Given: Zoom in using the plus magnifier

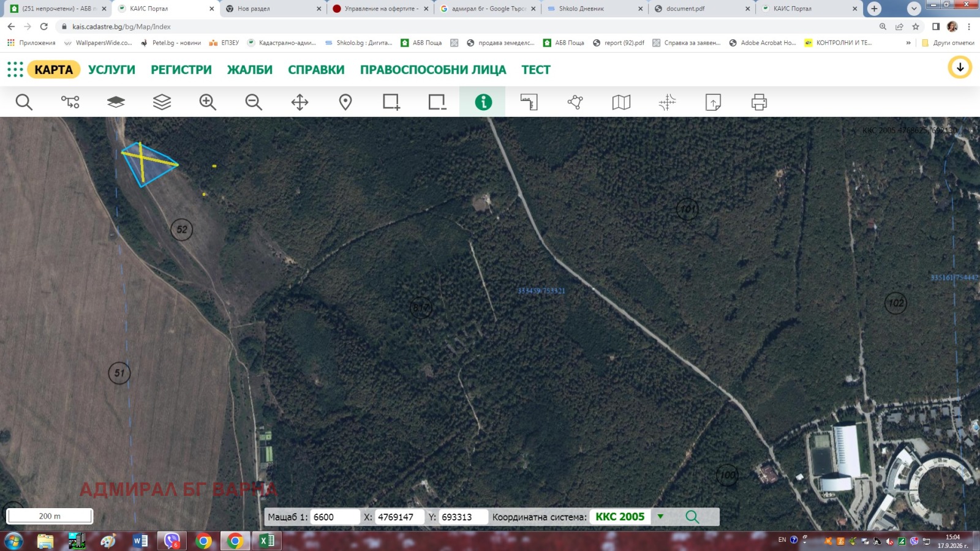Looking at the screenshot, I should pos(208,102).
